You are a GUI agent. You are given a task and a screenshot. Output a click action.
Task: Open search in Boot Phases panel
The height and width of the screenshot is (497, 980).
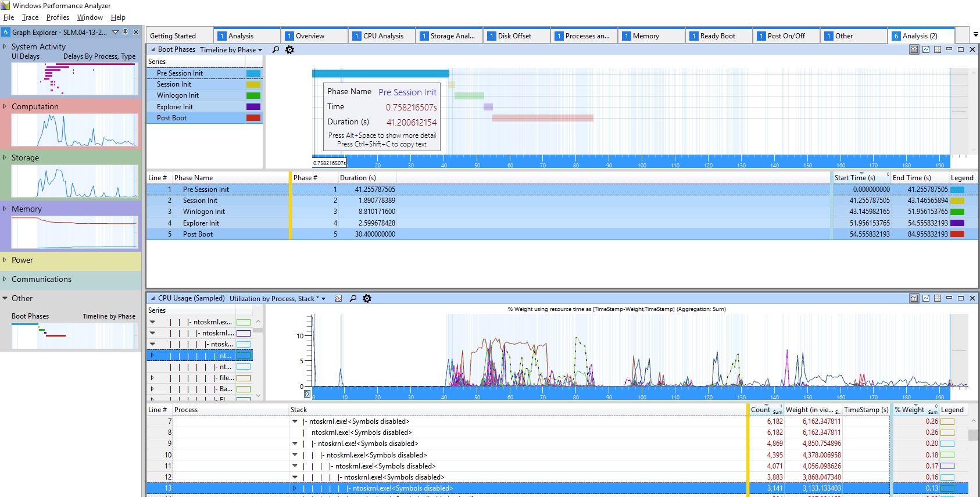click(276, 50)
